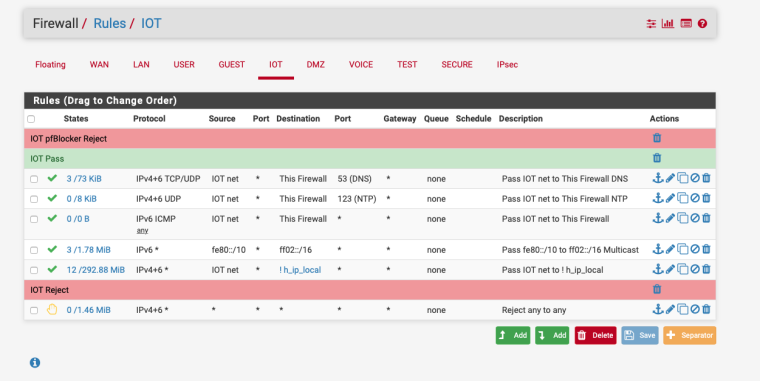Click the Separator button
760x381 pixels.
[690, 335]
